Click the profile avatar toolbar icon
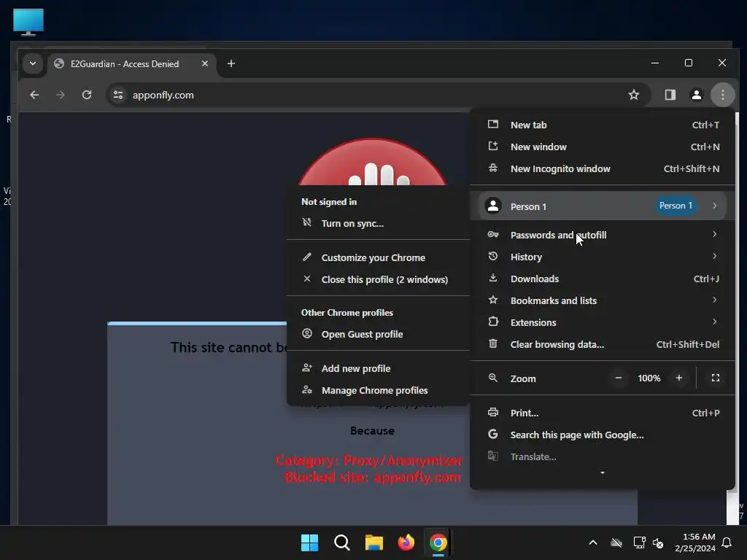This screenshot has width=747, height=560. pyautogui.click(x=697, y=95)
